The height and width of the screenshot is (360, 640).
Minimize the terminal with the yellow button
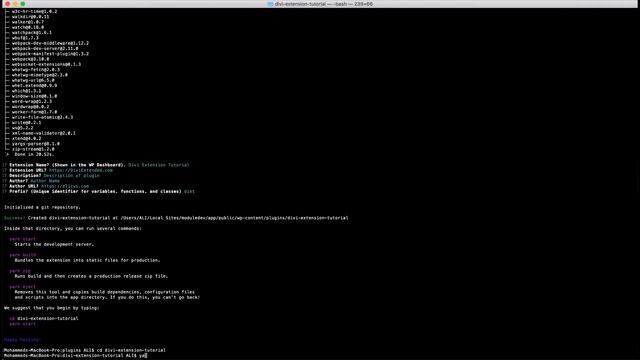15,4
